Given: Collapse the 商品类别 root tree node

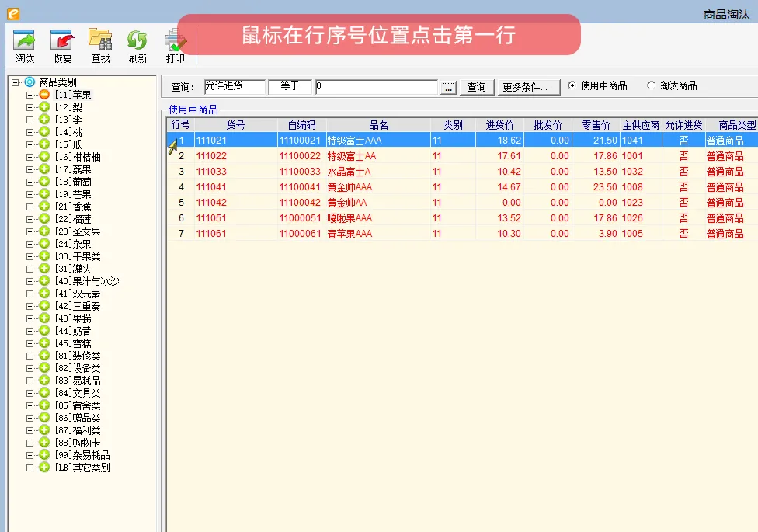Looking at the screenshot, I should 16,82.
